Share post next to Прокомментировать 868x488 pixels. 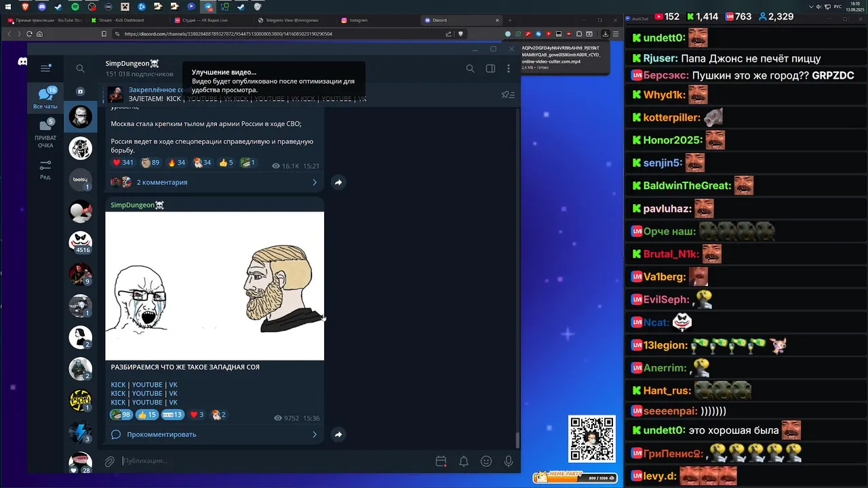338,434
